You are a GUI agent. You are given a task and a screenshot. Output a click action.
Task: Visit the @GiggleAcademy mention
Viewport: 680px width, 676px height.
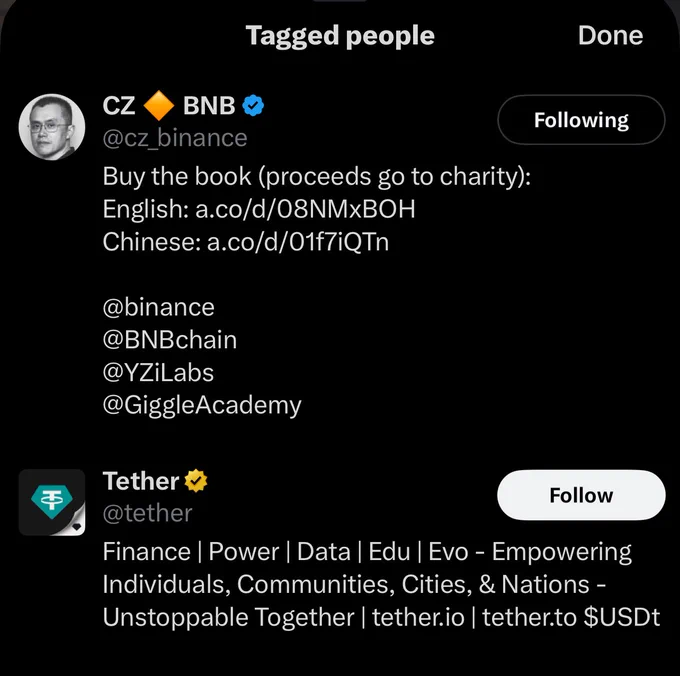(202, 406)
